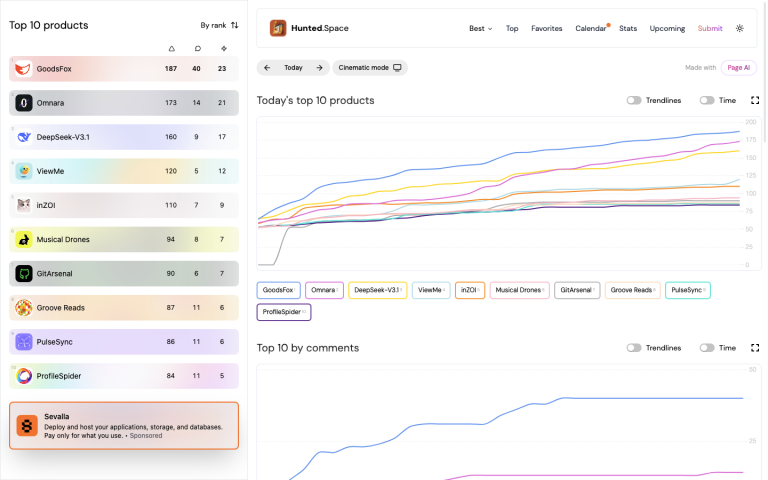The width and height of the screenshot is (768, 480).
Task: Click the GoodsFox product icon
Action: tap(24, 69)
